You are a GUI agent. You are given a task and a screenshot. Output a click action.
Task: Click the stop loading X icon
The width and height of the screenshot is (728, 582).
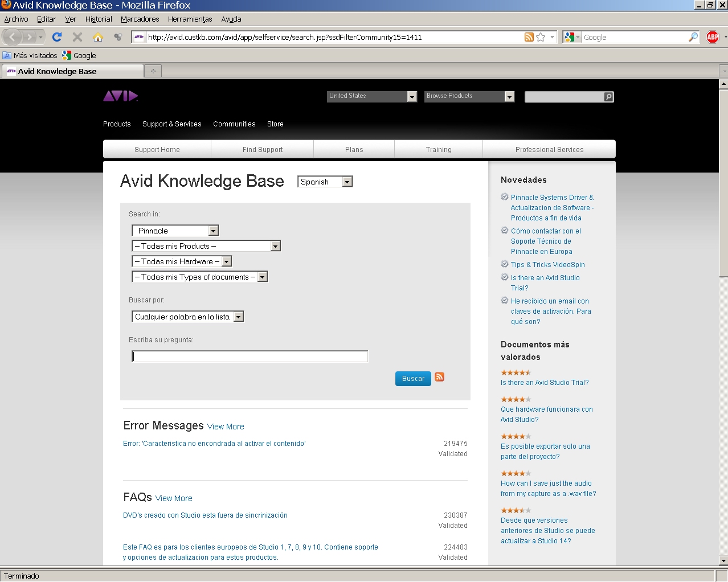pos(77,37)
